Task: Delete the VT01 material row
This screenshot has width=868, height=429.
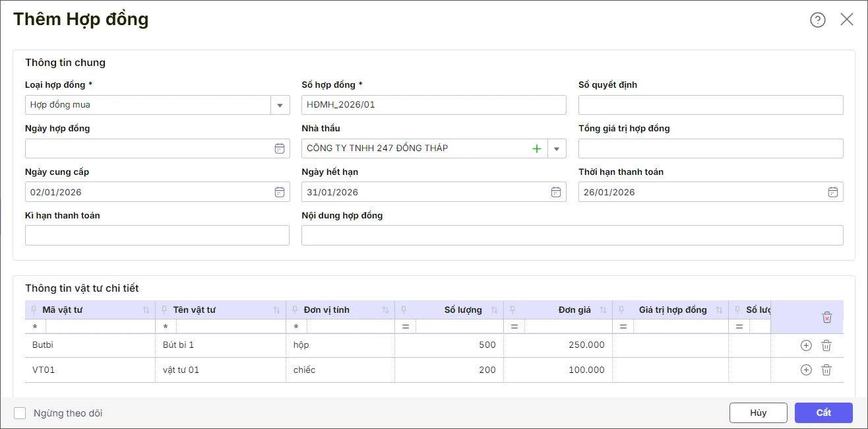Action: pyautogui.click(x=826, y=370)
